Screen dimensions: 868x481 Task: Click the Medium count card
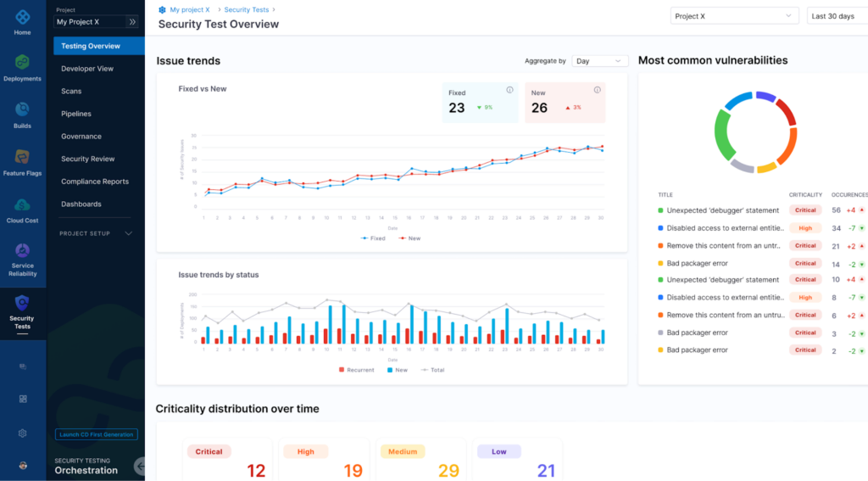tap(420, 460)
